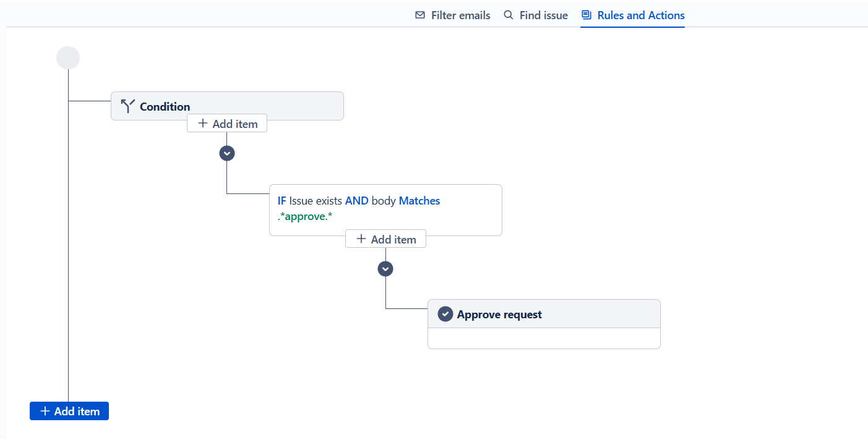Click the Matches operator in the rule

(419, 201)
